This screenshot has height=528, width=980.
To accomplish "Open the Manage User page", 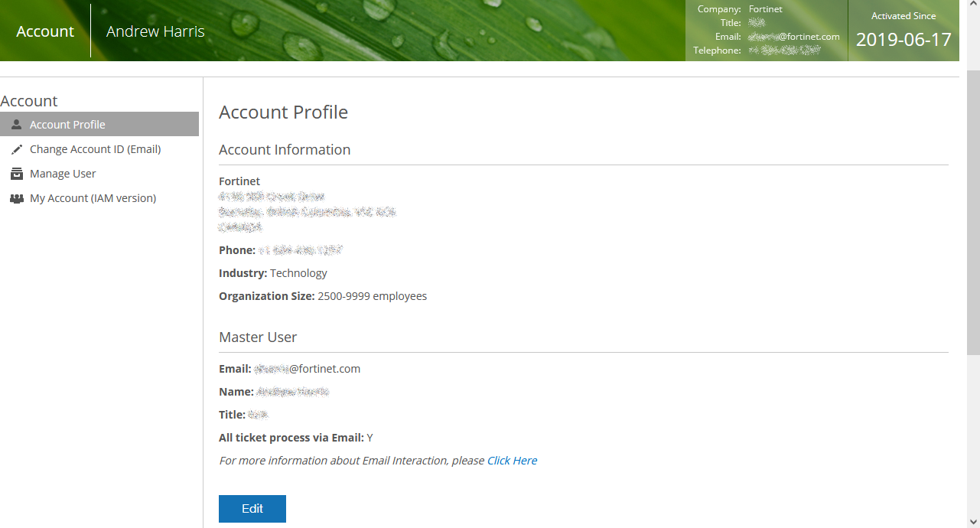I will pyautogui.click(x=63, y=173).
